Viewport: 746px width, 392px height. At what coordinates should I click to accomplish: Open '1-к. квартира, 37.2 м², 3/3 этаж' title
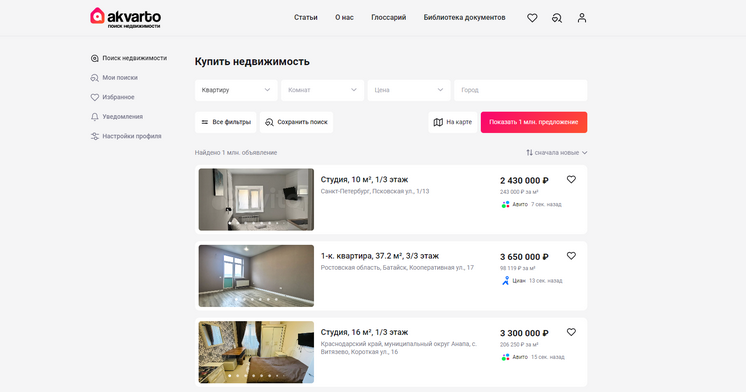point(380,256)
